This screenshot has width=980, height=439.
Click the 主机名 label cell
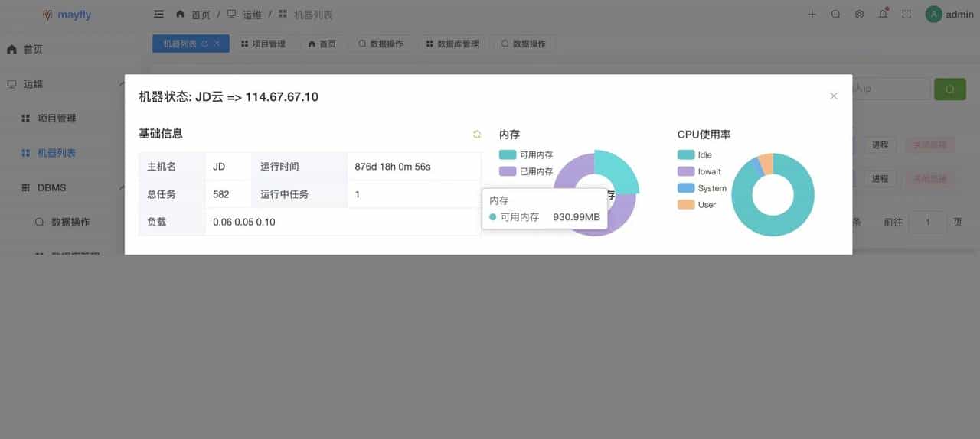coord(171,167)
